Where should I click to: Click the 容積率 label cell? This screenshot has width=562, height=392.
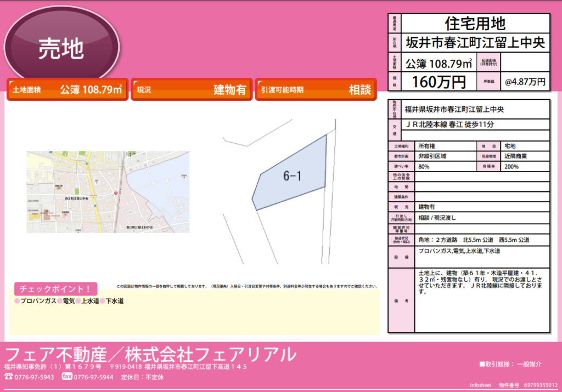[489, 167]
